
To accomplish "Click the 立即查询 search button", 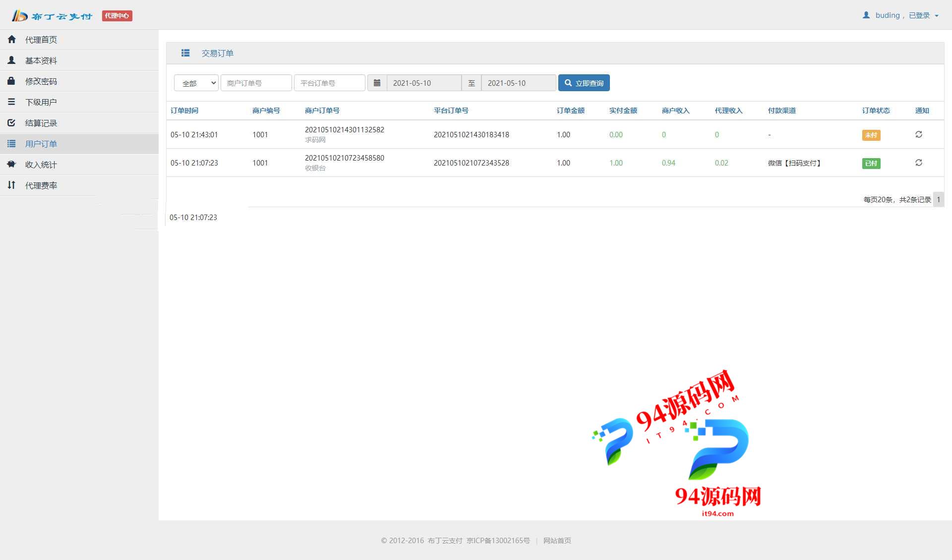I will 584,83.
